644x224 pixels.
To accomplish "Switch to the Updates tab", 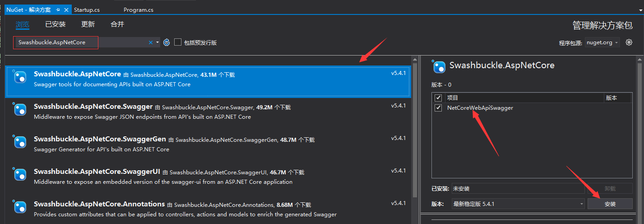I will pos(88,24).
